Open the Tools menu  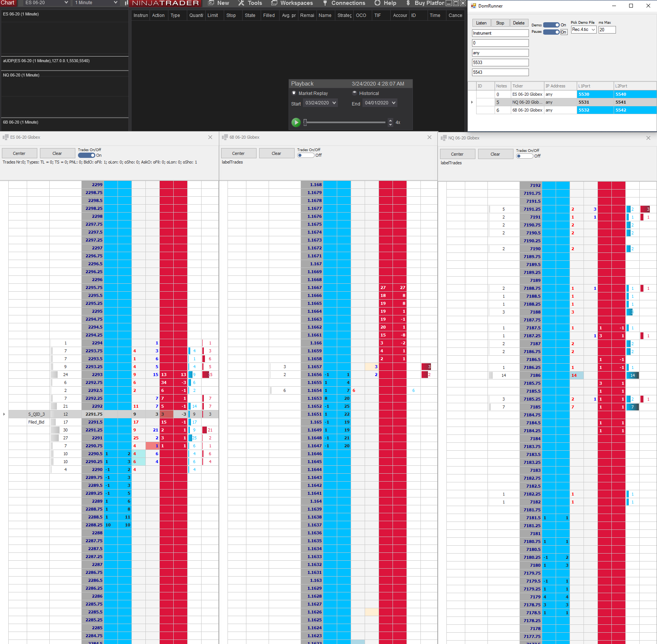pyautogui.click(x=255, y=3)
